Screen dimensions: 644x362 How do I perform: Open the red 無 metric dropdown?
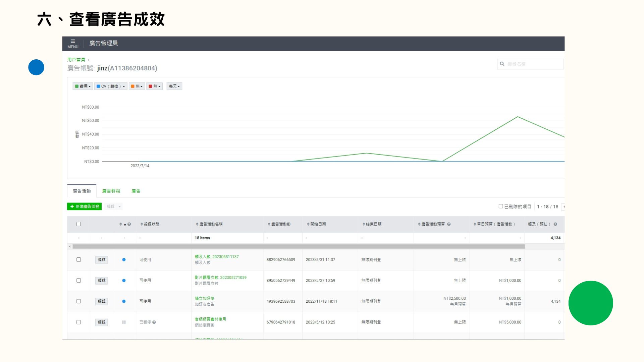pyautogui.click(x=155, y=86)
